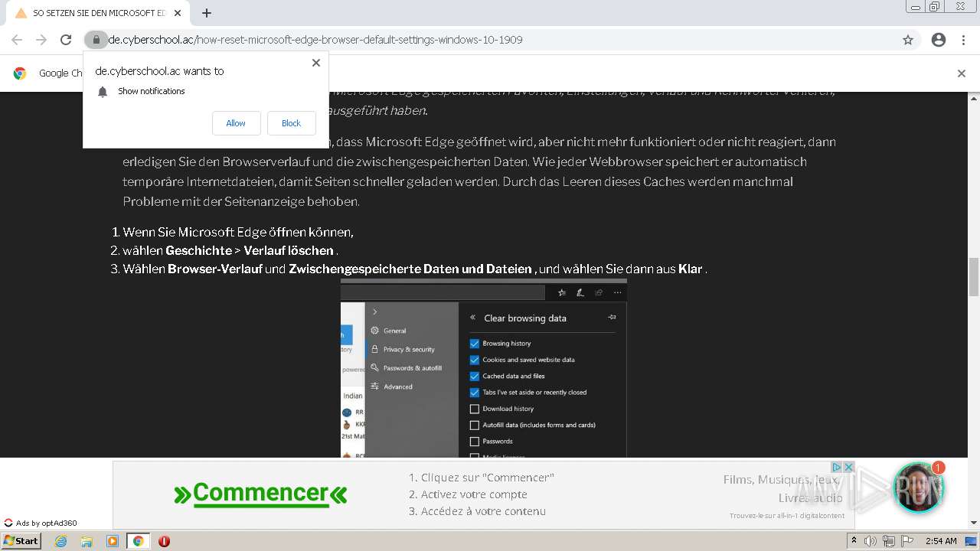980x551 pixels.
Task: Select Passwords & autofill in settings image
Action: pyautogui.click(x=412, y=368)
